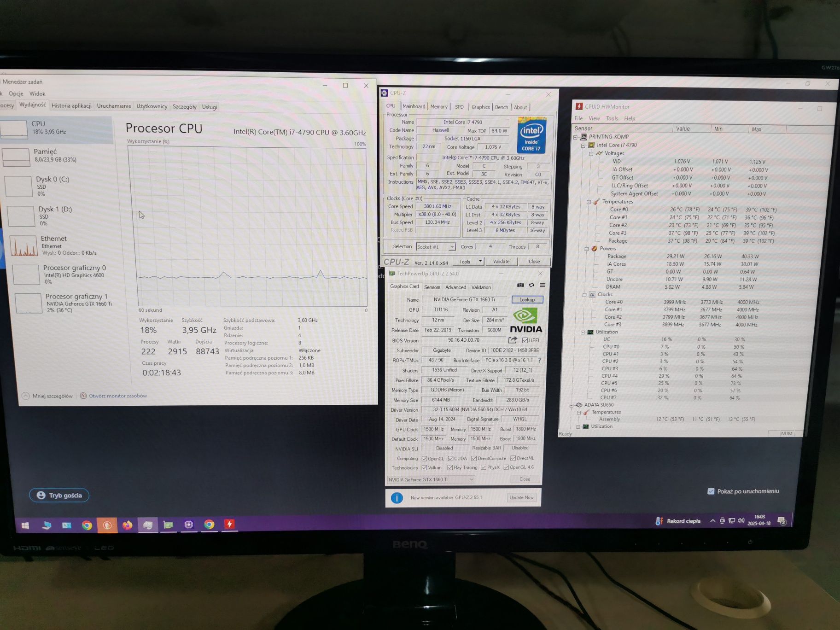Open the Socket #1 selection dropdown in CPU-Z
Screen dimensions: 840x630
click(435, 247)
